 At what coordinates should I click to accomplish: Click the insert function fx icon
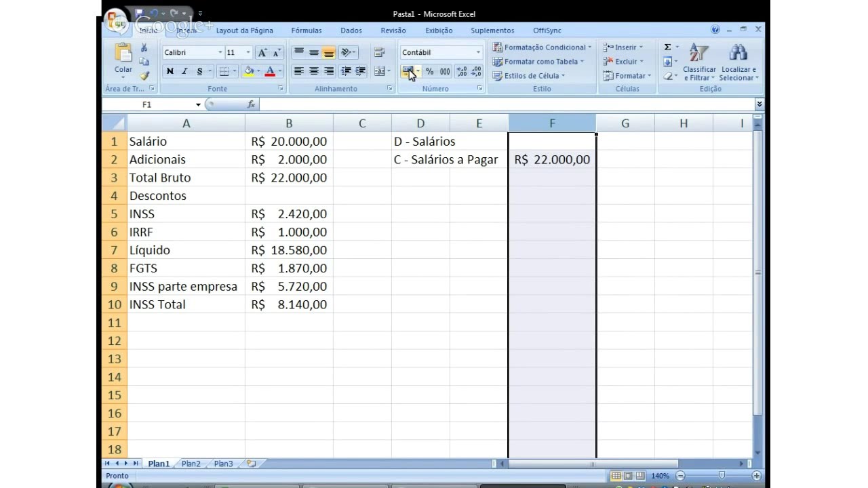click(x=251, y=104)
